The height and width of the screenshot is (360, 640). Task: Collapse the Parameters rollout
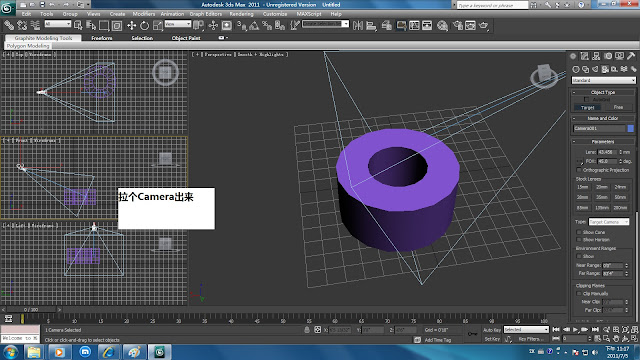click(603, 142)
